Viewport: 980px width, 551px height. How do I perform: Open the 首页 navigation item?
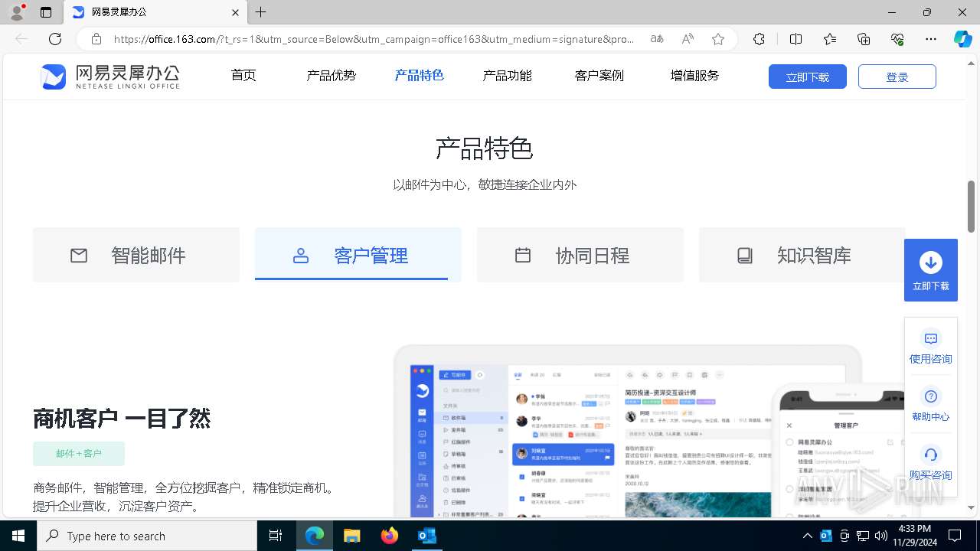[x=243, y=75]
